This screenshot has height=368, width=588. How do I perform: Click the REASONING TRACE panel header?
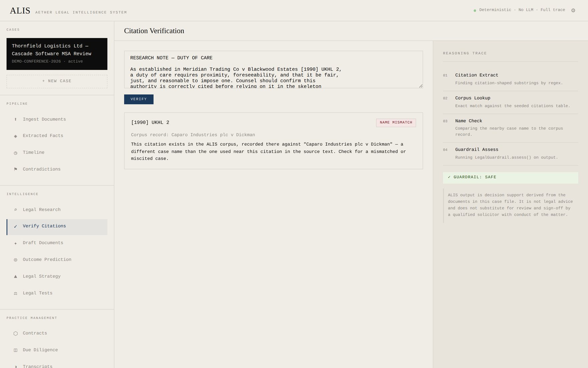pos(465,54)
